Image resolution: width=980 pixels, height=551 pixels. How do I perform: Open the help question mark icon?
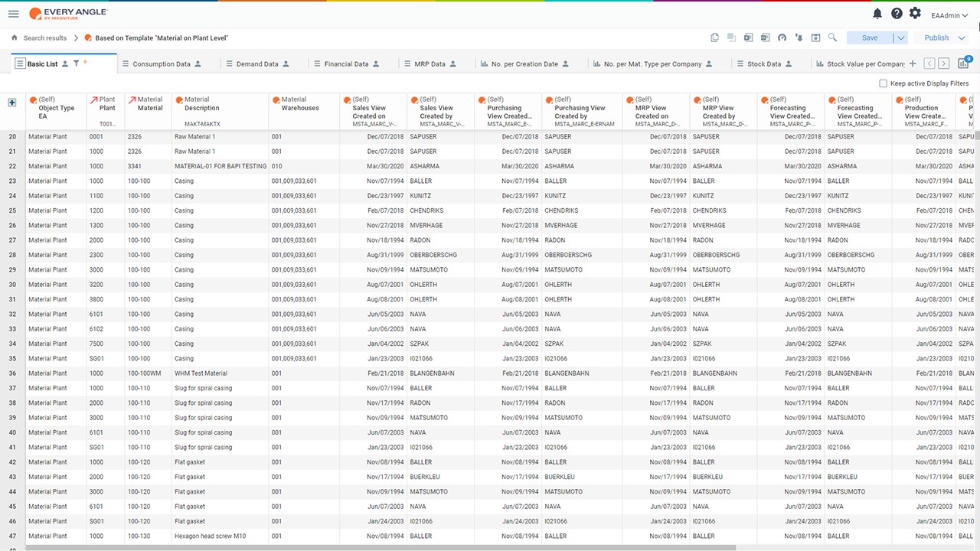point(897,14)
